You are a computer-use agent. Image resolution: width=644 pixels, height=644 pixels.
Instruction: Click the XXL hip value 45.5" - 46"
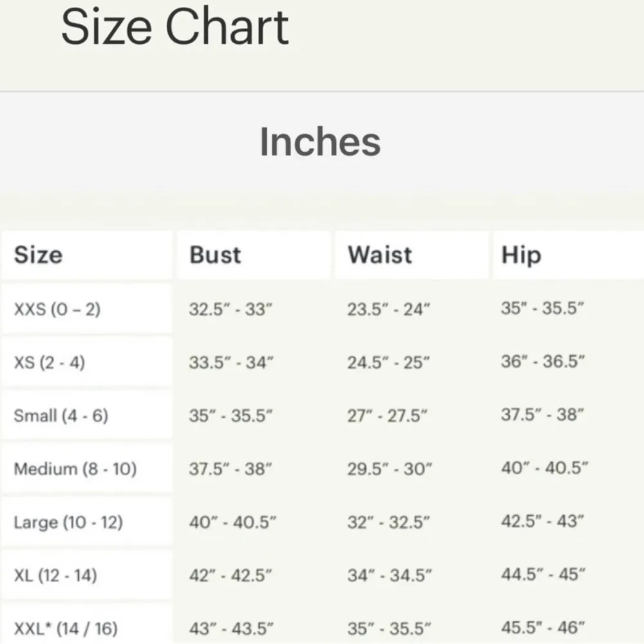(543, 627)
